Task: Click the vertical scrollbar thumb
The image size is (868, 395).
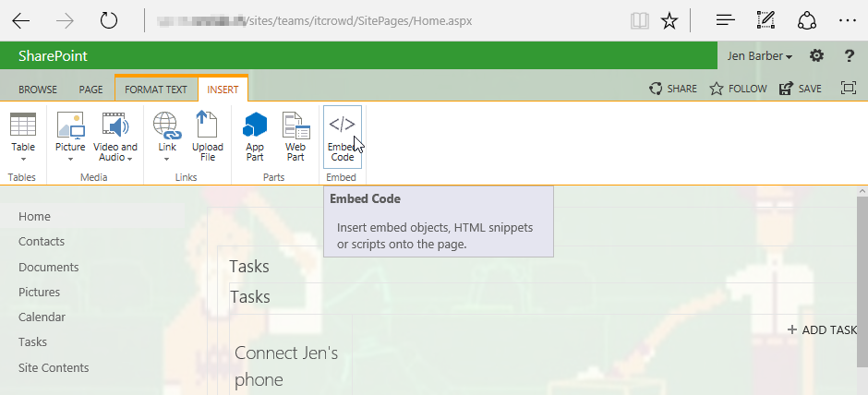Action: coord(862,282)
